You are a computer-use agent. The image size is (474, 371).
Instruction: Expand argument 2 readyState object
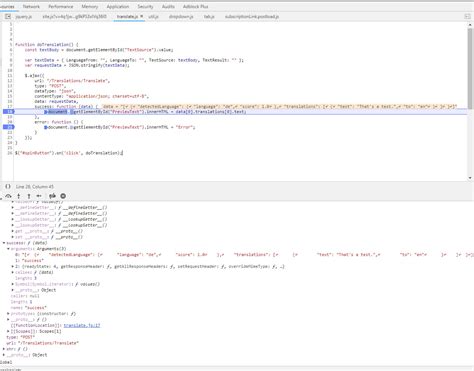pos(13,266)
